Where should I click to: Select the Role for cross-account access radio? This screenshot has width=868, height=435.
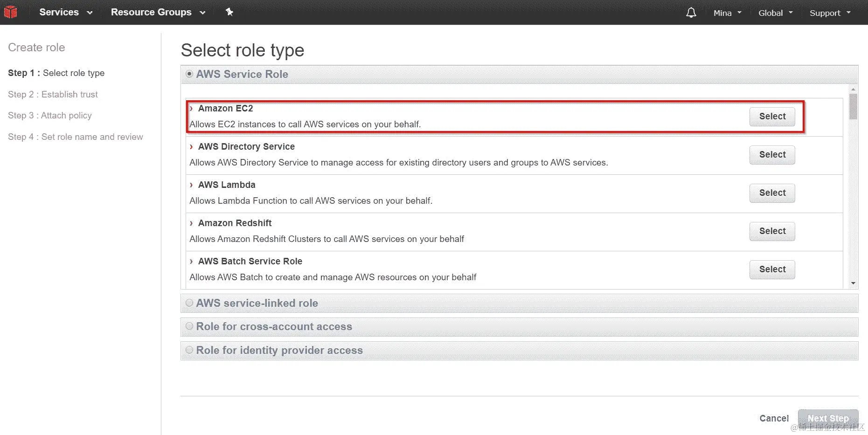(189, 326)
